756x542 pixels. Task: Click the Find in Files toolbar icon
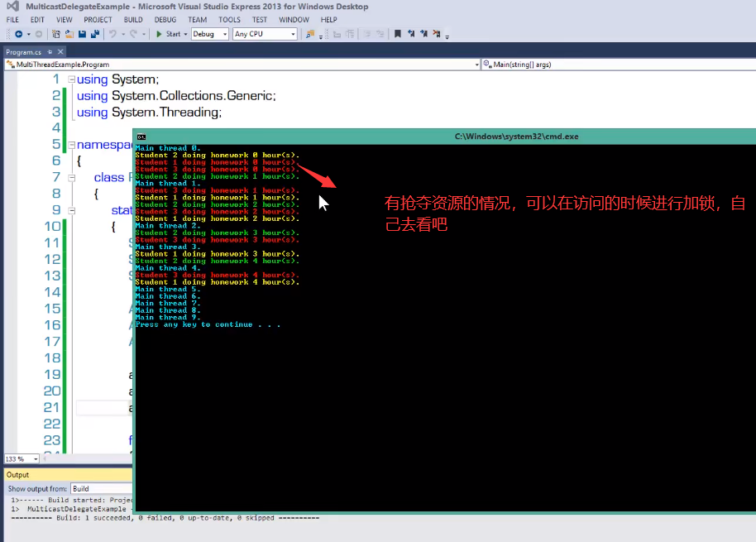310,34
